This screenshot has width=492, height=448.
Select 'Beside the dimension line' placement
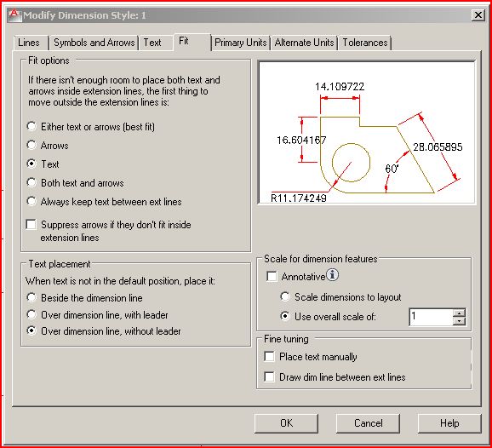pyautogui.click(x=31, y=297)
